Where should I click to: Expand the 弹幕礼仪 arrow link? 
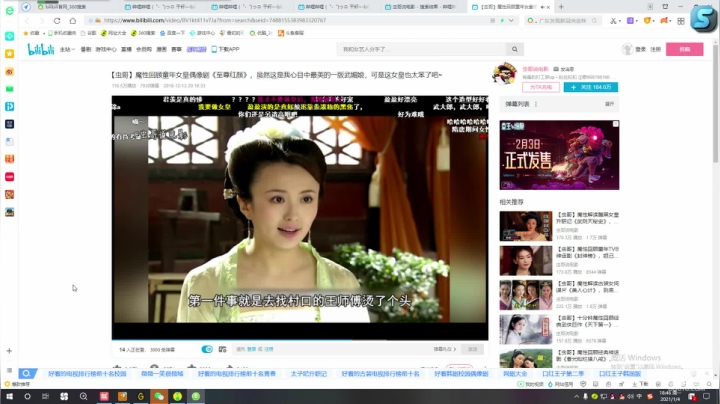444,349
